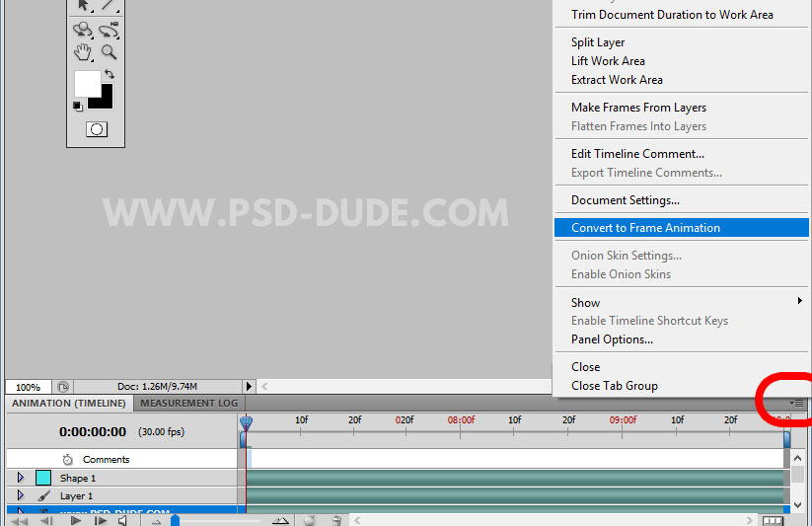Select the Path Selection arrow tool
This screenshot has height=526, width=812.
pyautogui.click(x=83, y=5)
